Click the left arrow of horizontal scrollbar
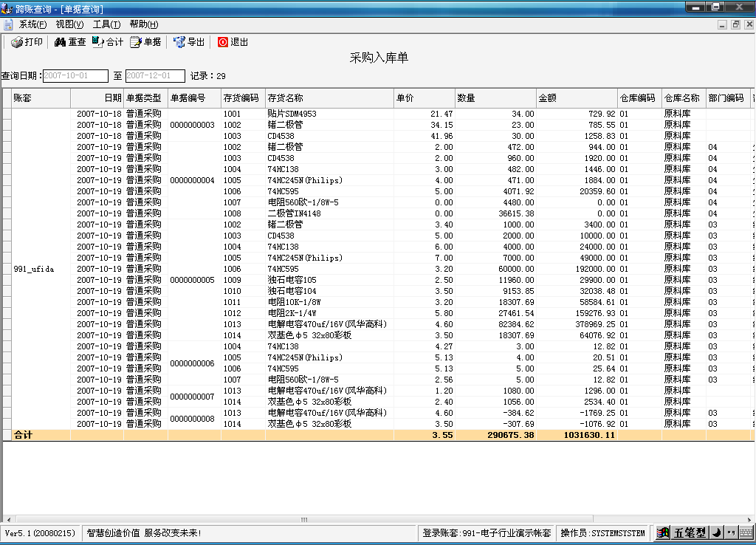Image resolution: width=756 pixels, height=545 pixels. 8,519
